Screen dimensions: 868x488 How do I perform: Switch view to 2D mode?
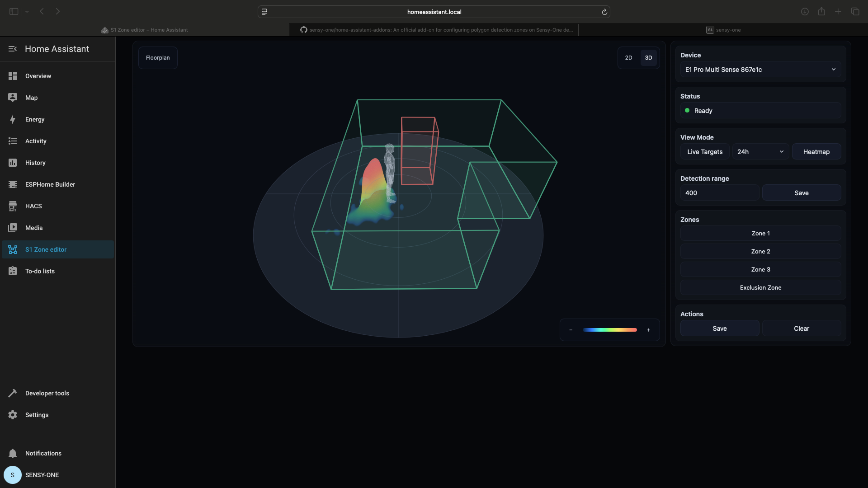[628, 58]
